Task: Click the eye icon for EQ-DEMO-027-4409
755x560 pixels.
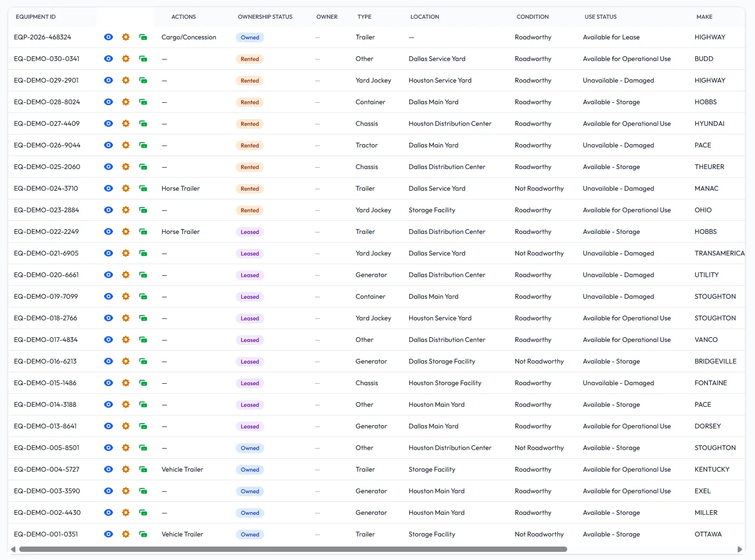Action: 109,123
